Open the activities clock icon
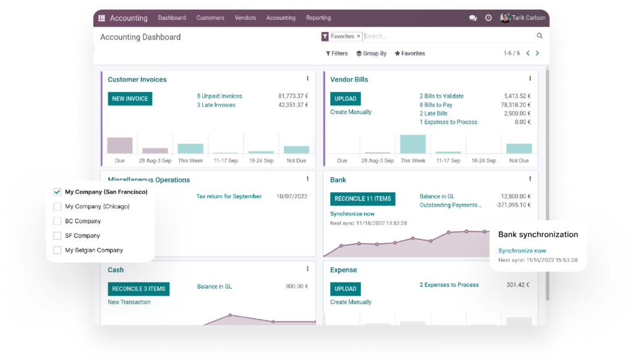Screen dimensions: 633x364 tap(488, 18)
